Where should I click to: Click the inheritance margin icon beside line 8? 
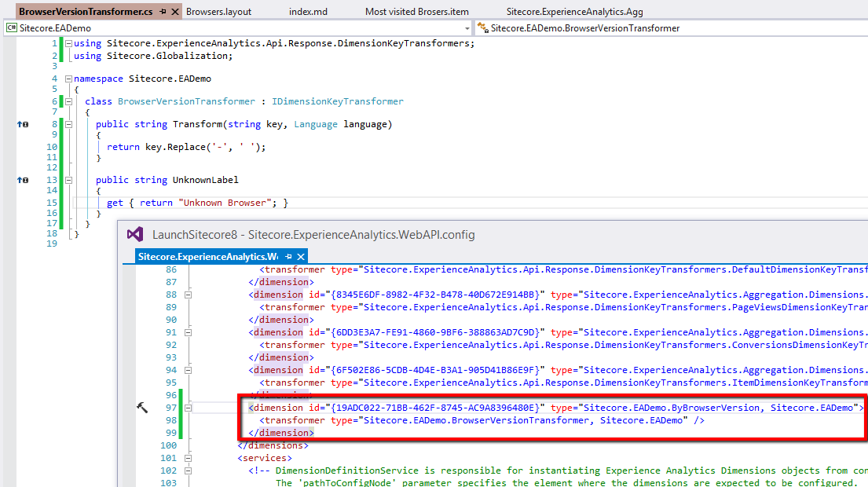pyautogui.click(x=22, y=124)
